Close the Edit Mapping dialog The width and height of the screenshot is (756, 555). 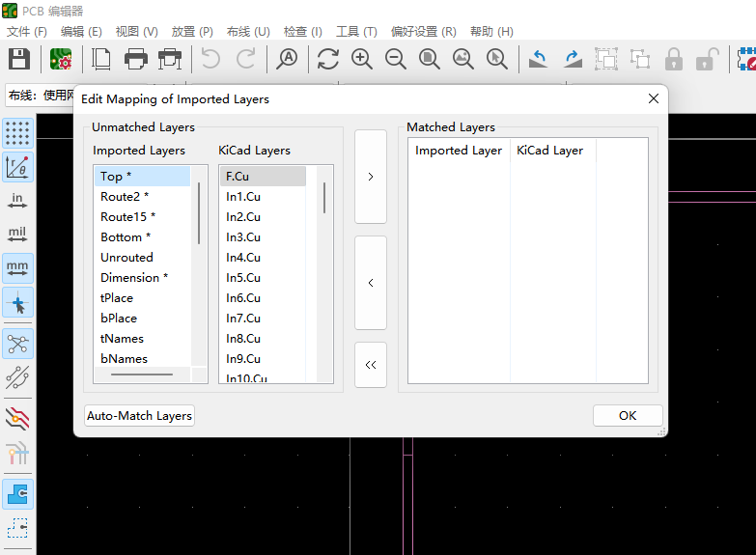654,98
